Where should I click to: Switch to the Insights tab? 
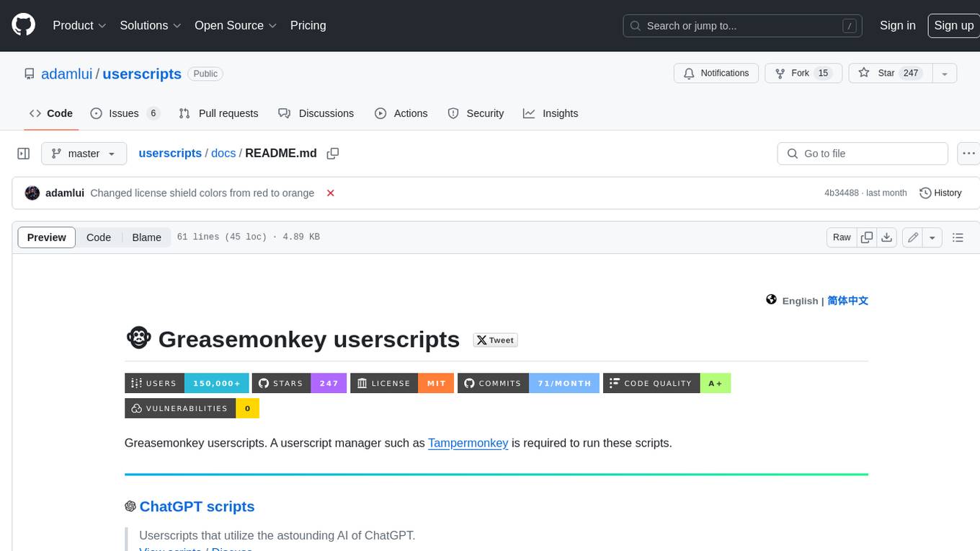click(551, 113)
